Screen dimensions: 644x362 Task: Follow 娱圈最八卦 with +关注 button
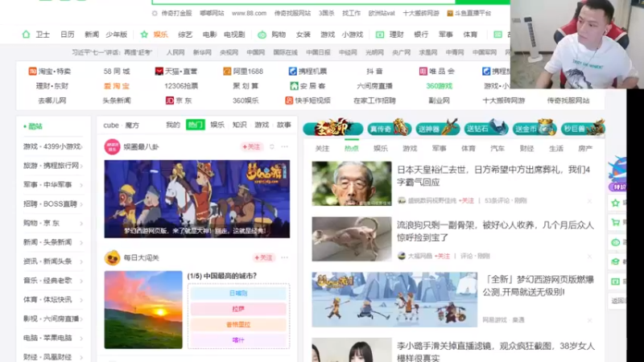tap(251, 146)
